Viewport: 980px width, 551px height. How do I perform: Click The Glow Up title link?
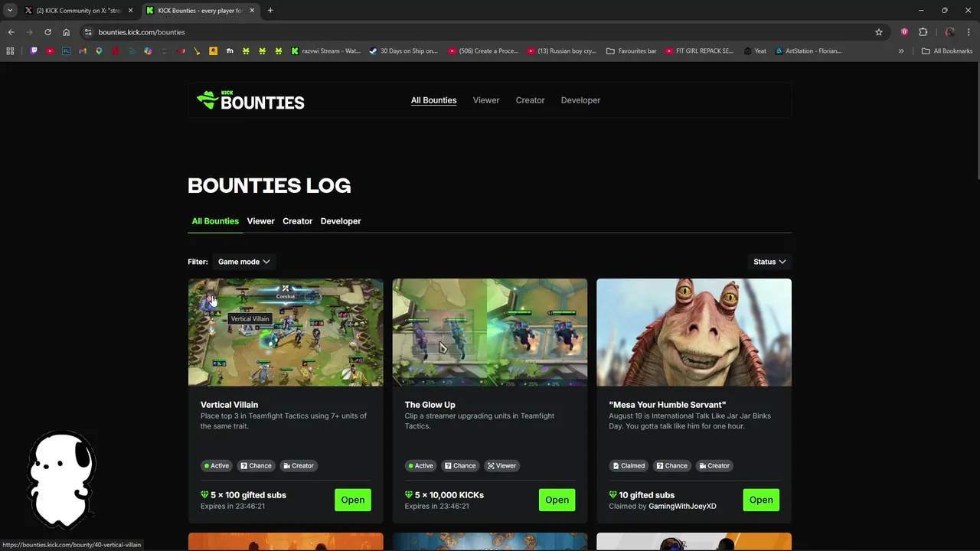pyautogui.click(x=430, y=405)
